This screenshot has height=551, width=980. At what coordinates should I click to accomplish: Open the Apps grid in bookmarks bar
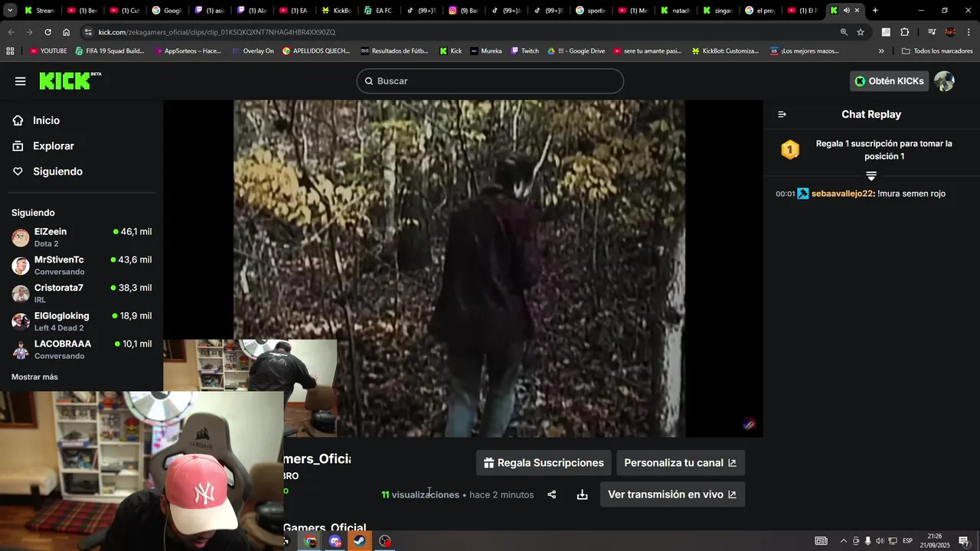click(10, 51)
